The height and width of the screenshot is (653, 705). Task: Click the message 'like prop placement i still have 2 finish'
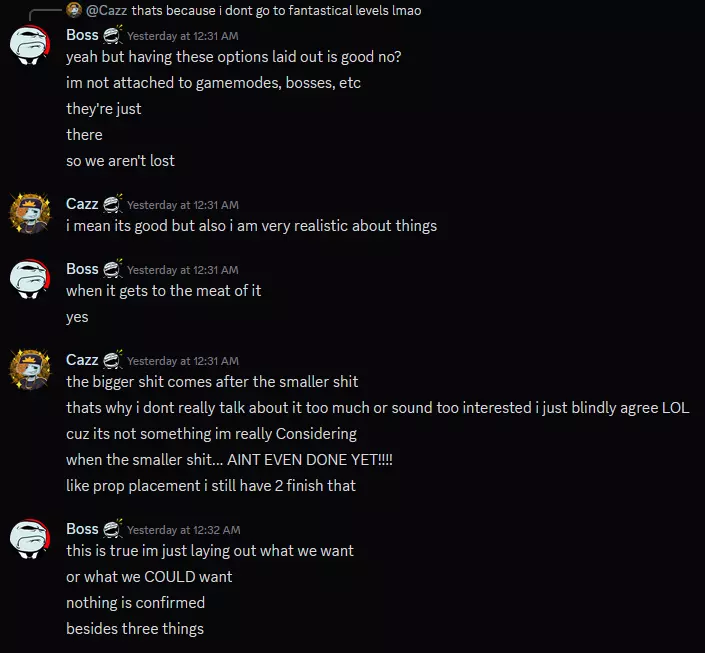tap(211, 486)
